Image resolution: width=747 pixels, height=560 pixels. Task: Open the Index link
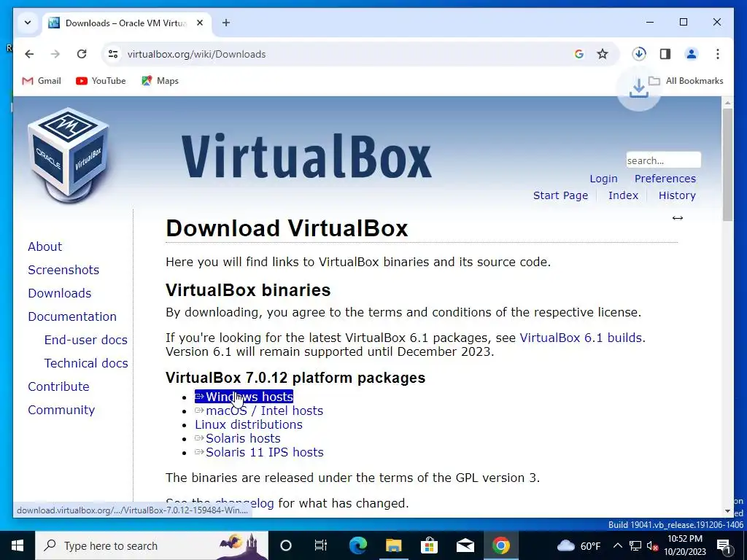point(623,195)
